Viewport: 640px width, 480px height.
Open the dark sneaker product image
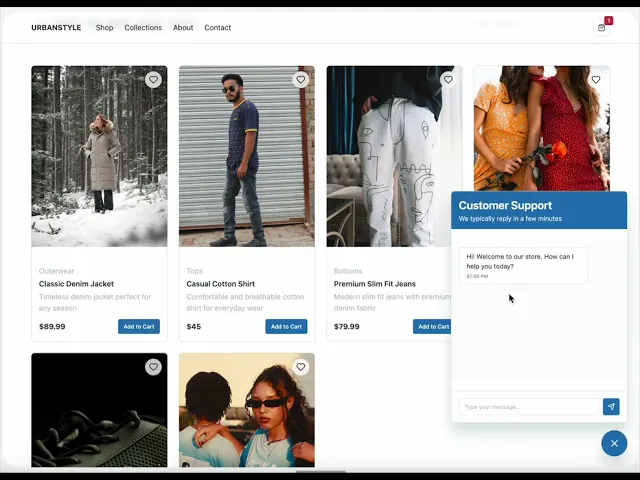click(99, 410)
